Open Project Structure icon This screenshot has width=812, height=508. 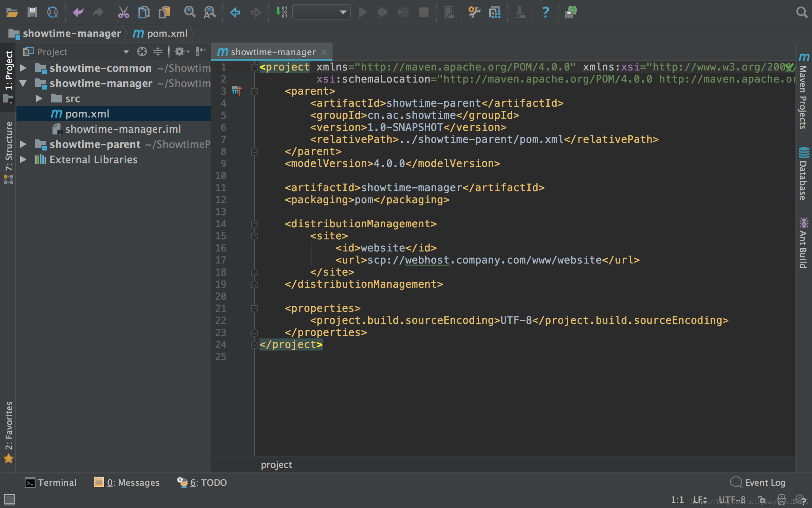pos(495,13)
